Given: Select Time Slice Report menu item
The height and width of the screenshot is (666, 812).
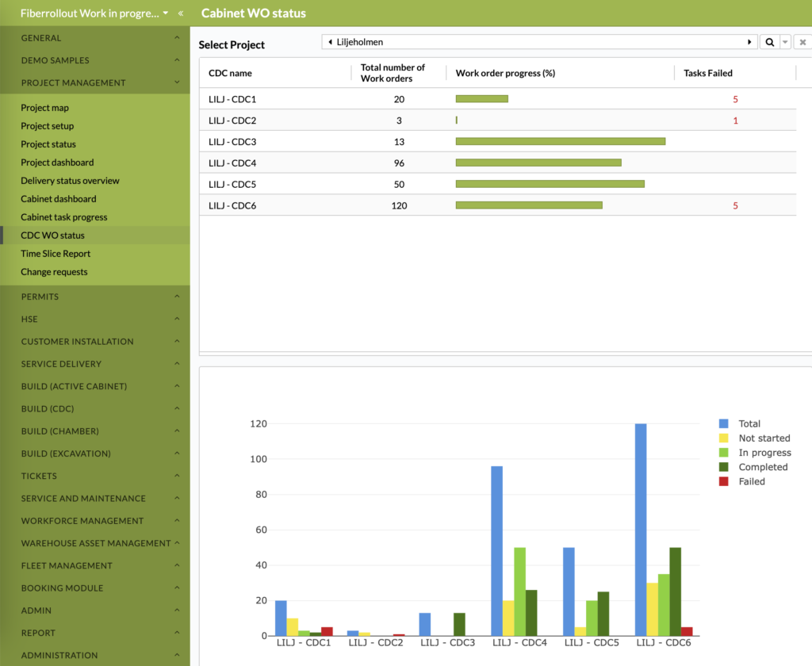Looking at the screenshot, I should (56, 254).
